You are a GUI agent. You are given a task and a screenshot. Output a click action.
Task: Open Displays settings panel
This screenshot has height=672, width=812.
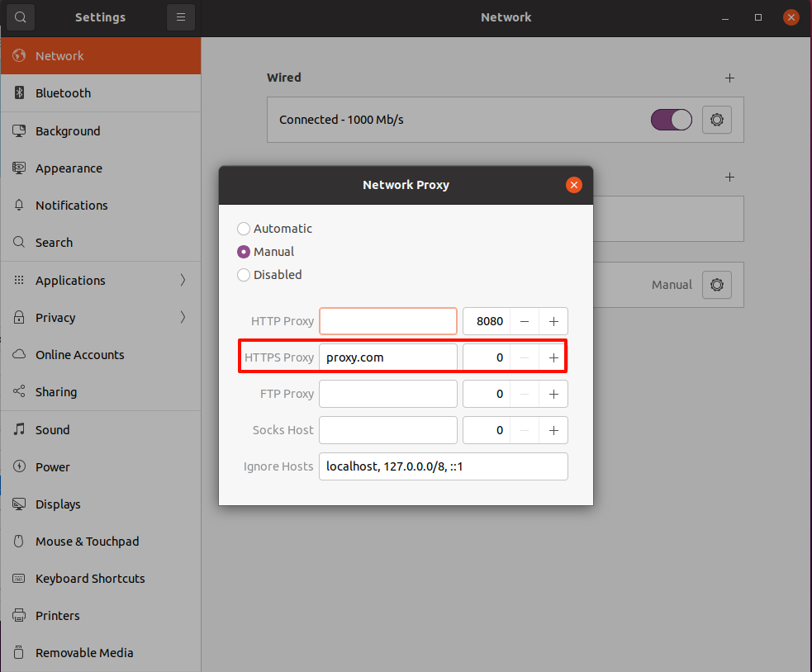coord(101,504)
